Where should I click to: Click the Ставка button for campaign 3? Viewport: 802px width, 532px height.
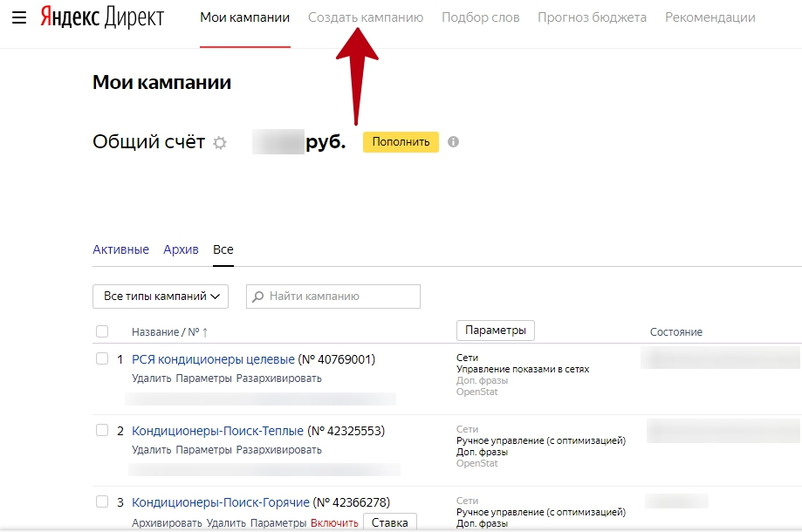coord(390,522)
